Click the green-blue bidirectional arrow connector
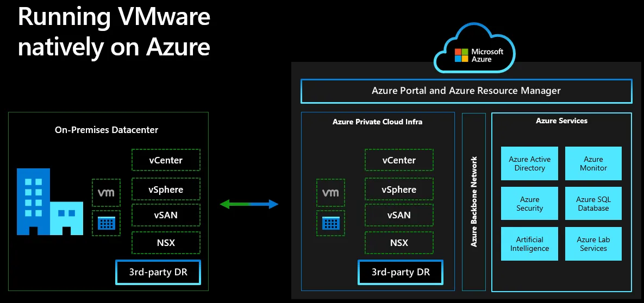Screen dimensions: 644x303 tap(249, 204)
